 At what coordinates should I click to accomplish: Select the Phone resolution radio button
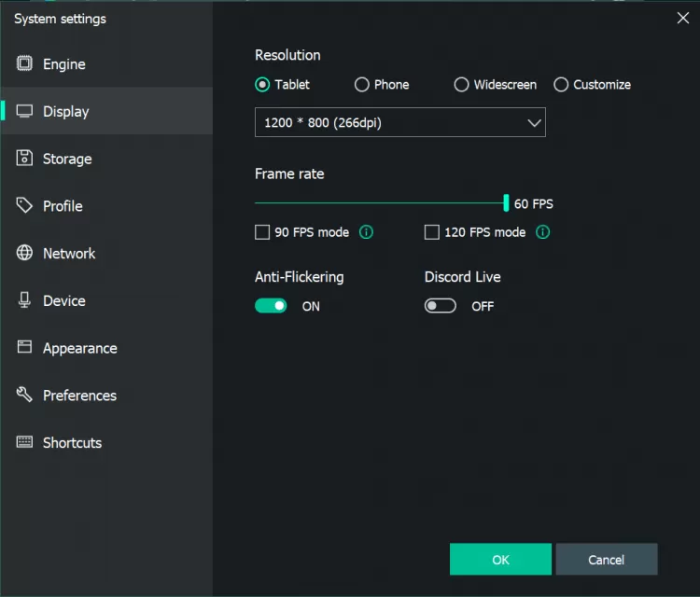tap(362, 85)
